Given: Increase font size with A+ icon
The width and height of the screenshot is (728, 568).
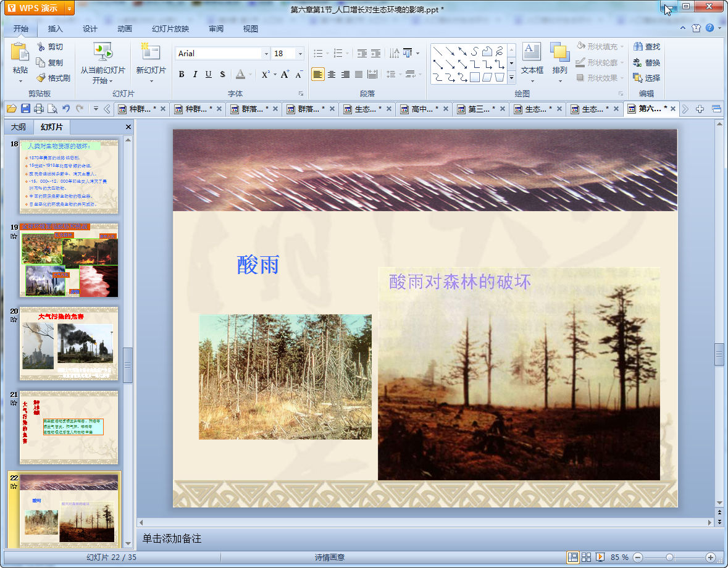Looking at the screenshot, I should pos(285,74).
